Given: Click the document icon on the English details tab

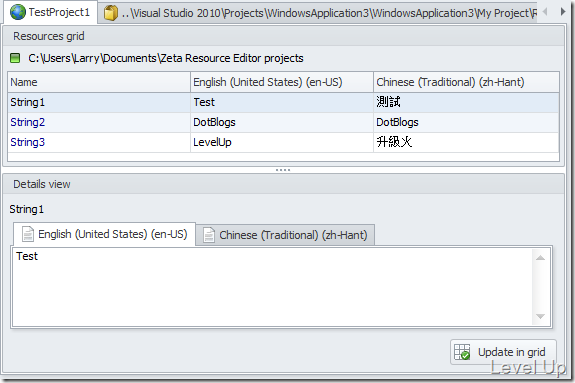Looking at the screenshot, I should (x=28, y=234).
